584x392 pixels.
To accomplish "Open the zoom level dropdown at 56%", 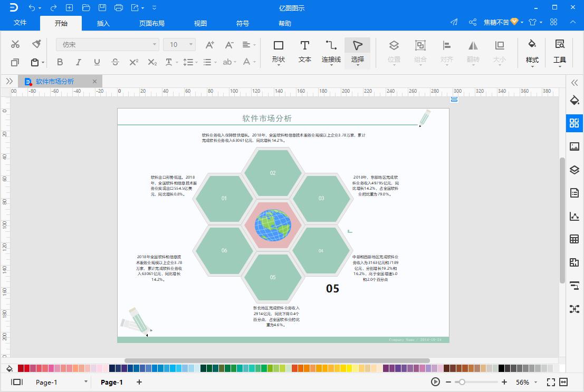I will click(x=535, y=383).
